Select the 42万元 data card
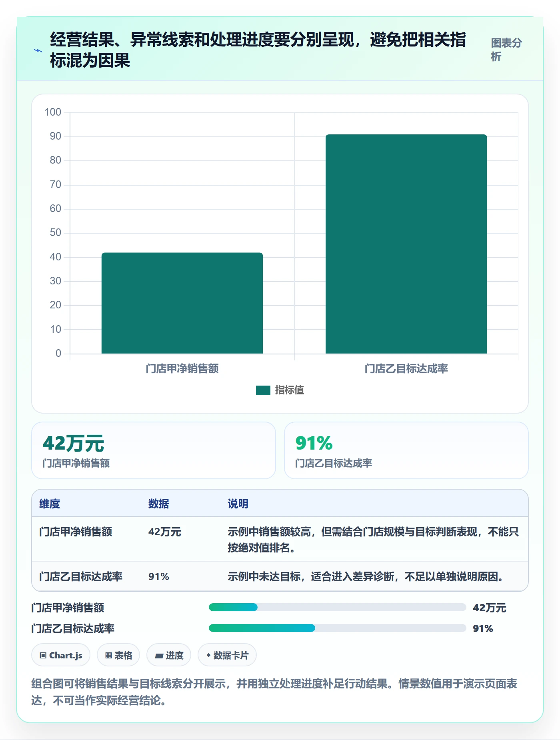 154,450
